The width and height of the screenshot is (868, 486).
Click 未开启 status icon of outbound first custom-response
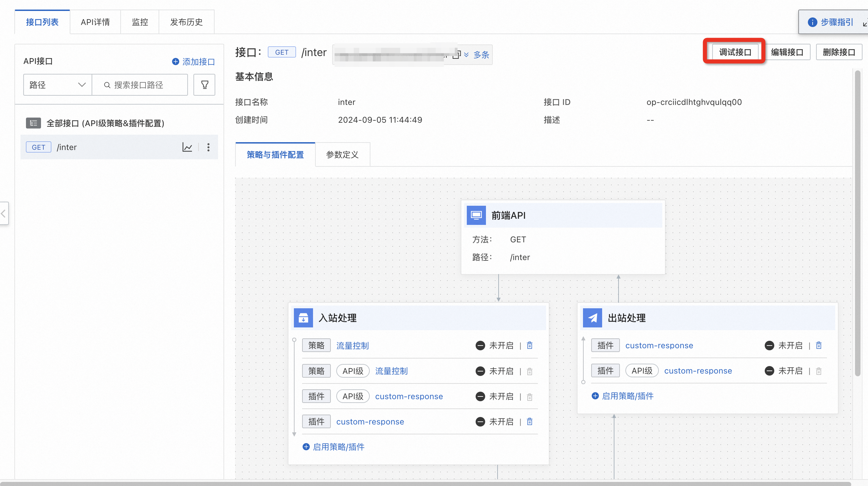[x=770, y=346]
